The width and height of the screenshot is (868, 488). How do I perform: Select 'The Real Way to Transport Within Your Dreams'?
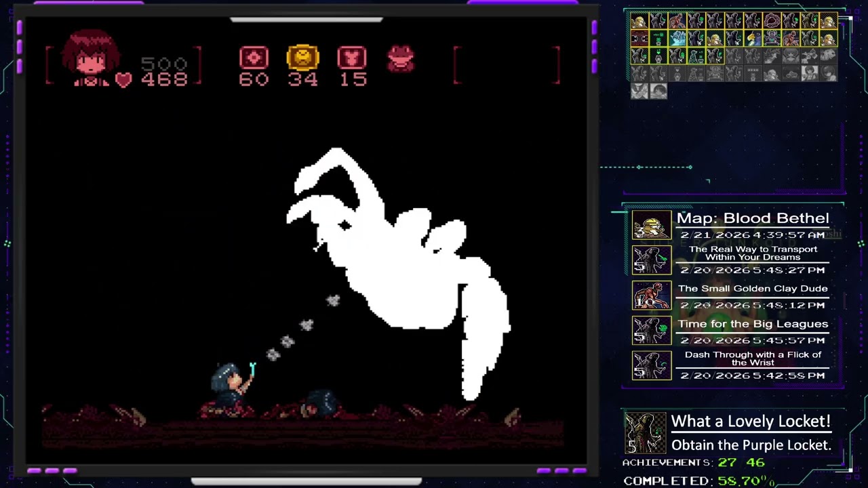click(x=753, y=253)
